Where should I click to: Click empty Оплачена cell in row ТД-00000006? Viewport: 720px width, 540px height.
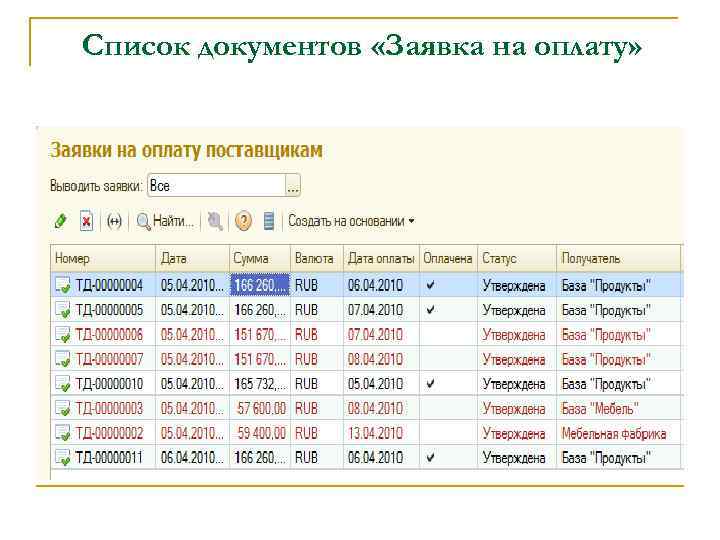click(448, 335)
